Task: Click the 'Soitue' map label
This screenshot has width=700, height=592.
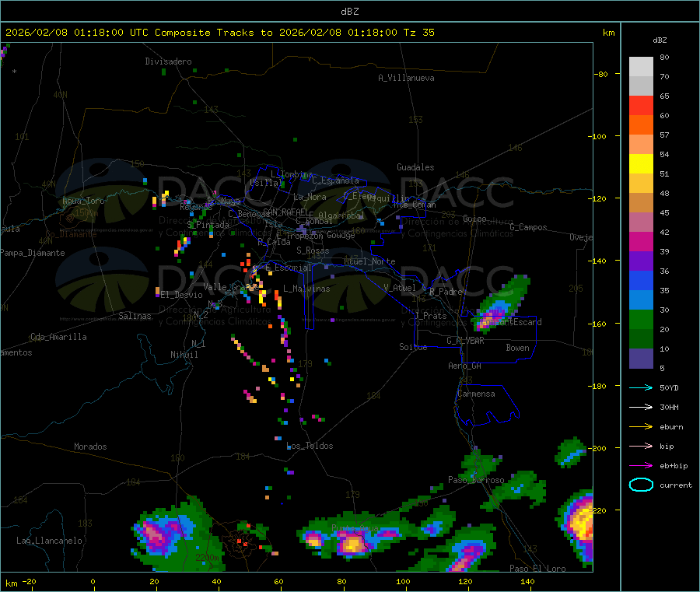Action: 413,347
